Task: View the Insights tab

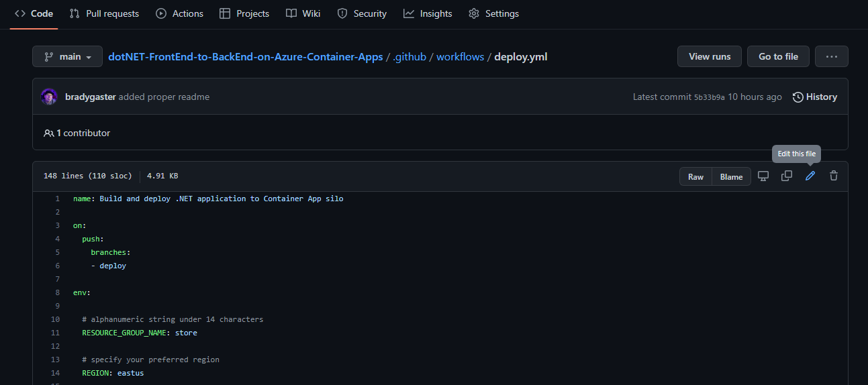Action: [428, 13]
